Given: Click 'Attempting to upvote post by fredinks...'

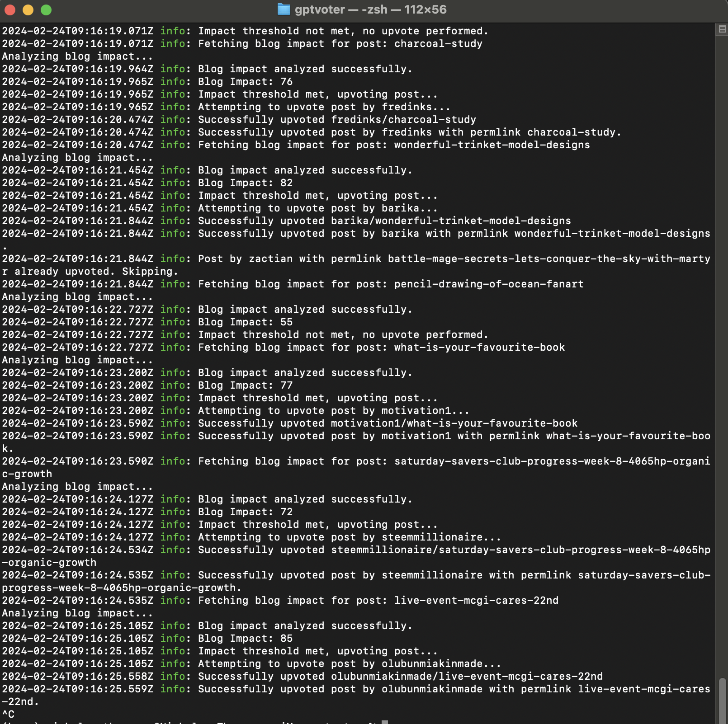Looking at the screenshot, I should point(324,107).
